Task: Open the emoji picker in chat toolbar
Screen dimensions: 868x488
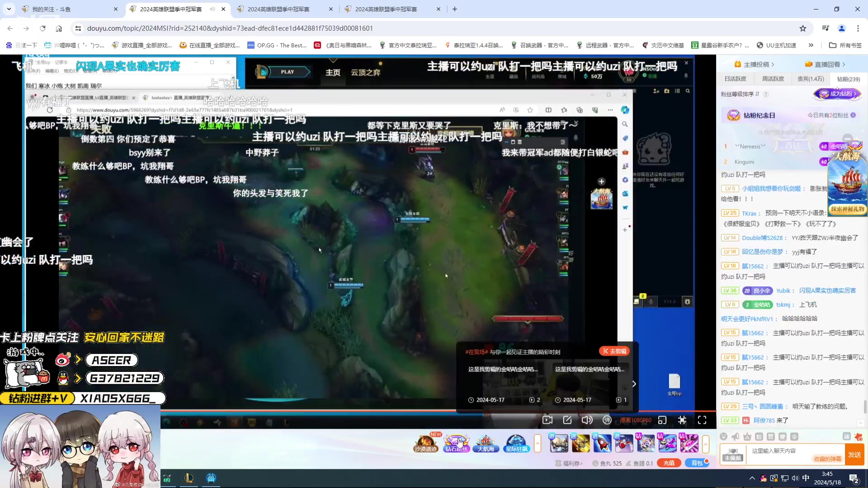Action: 723,436
